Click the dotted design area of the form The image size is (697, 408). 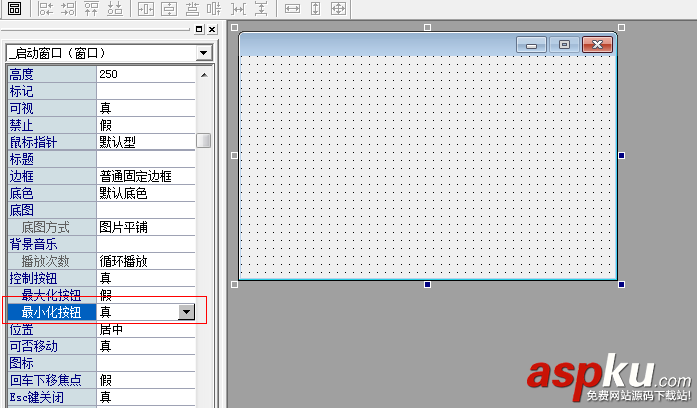coord(428,167)
